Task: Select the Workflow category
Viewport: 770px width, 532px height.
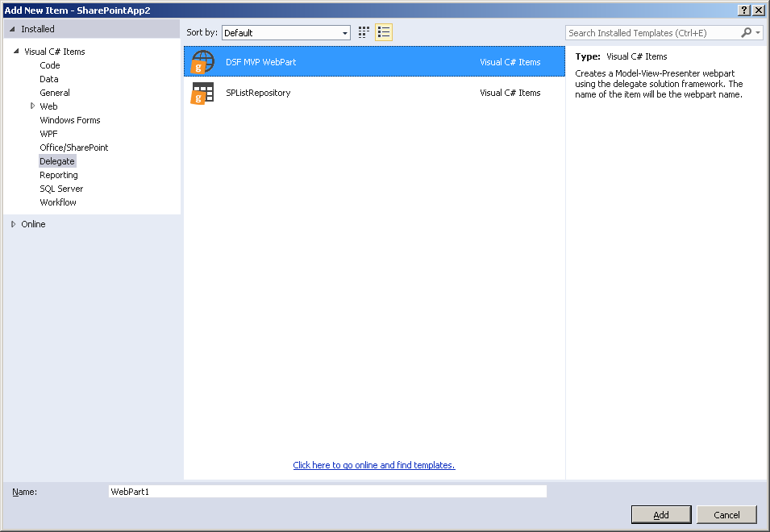Action: [x=58, y=202]
